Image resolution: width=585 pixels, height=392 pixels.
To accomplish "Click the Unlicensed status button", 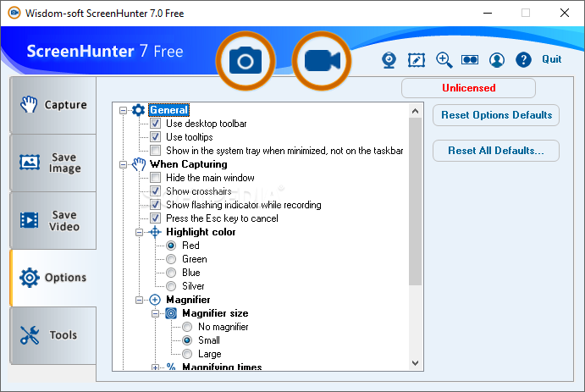I will pyautogui.click(x=469, y=88).
